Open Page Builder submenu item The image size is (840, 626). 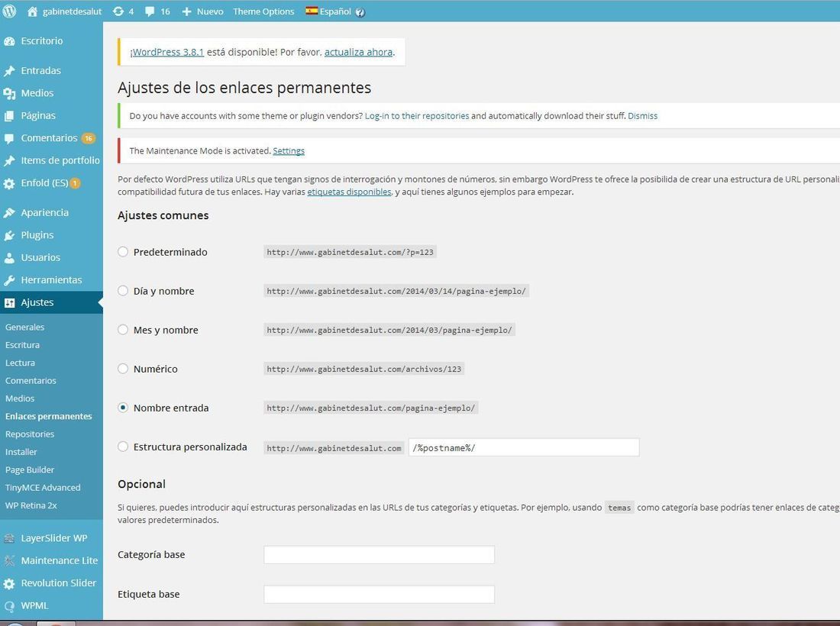pyautogui.click(x=30, y=469)
